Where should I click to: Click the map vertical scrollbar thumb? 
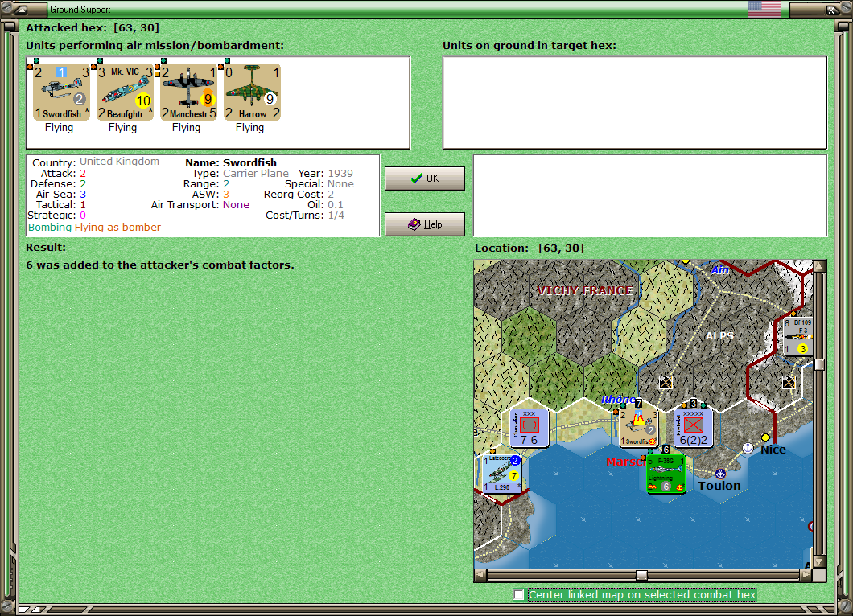coord(819,364)
